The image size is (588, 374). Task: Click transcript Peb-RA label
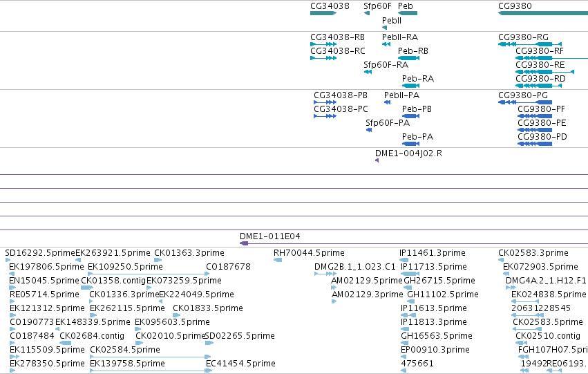coord(418,79)
